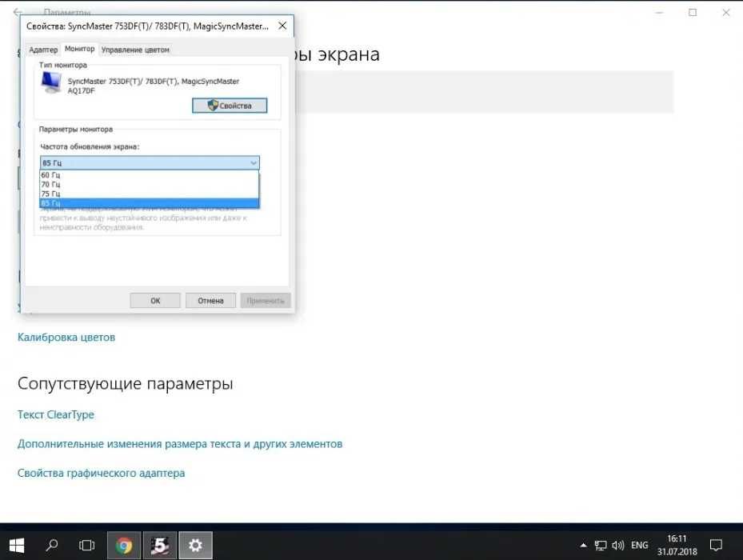Close the Settings window
This screenshot has width=743, height=560.
point(726,12)
